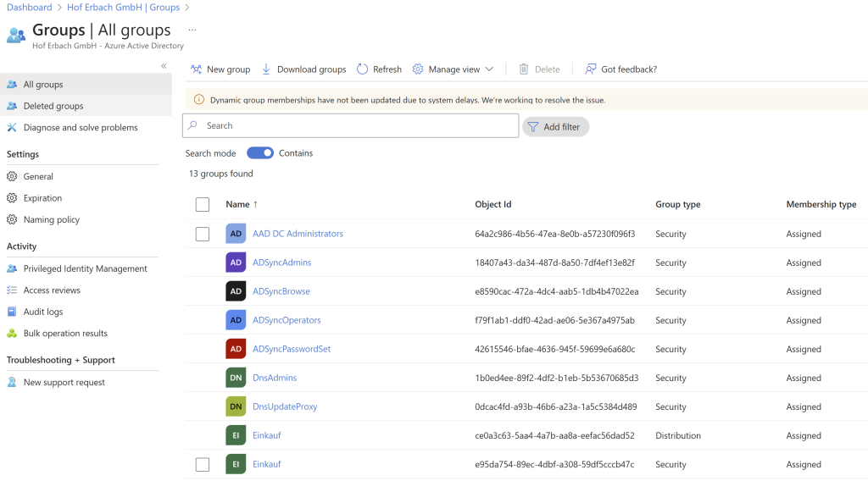Go to Audit logs
The height and width of the screenshot is (481, 868).
point(43,312)
